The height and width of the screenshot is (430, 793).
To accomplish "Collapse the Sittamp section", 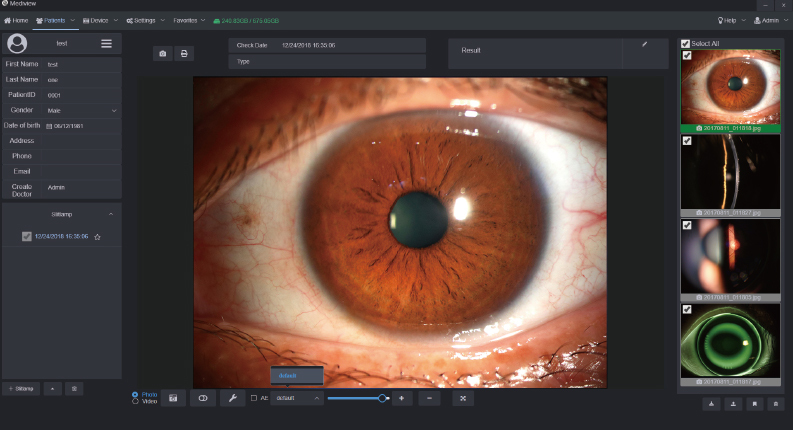I will point(110,215).
